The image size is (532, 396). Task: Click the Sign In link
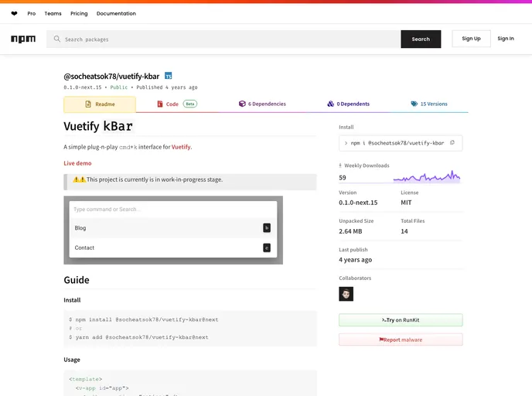pyautogui.click(x=506, y=39)
